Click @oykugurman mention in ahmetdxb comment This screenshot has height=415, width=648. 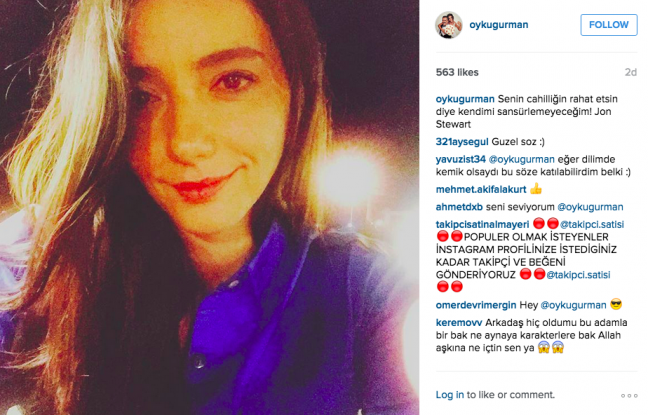pos(590,207)
